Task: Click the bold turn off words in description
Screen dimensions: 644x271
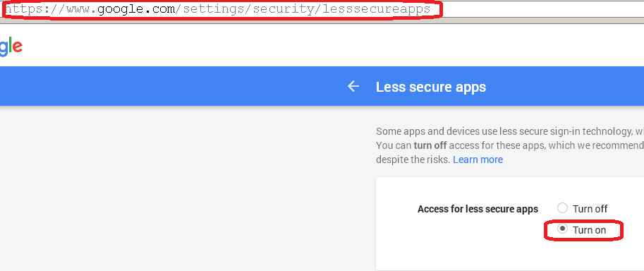Action: (430, 145)
